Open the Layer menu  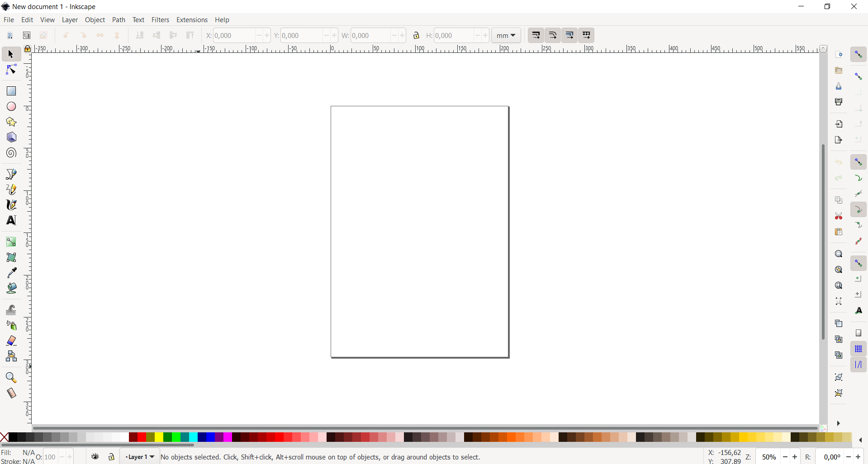coord(70,20)
